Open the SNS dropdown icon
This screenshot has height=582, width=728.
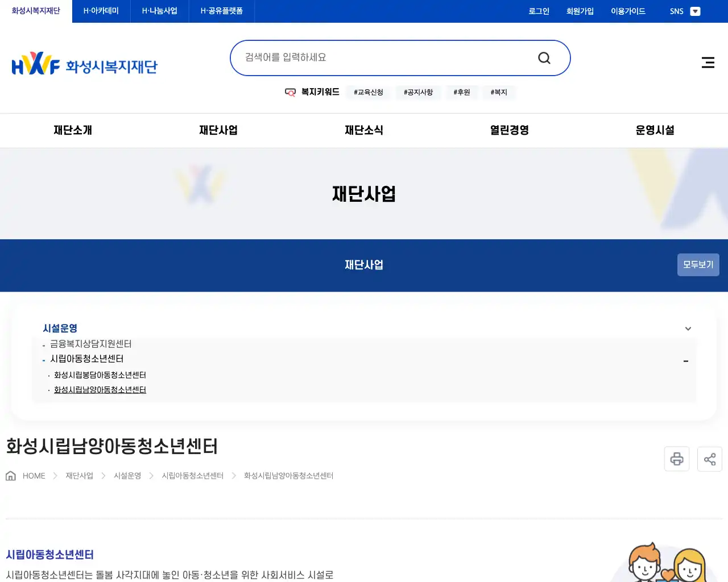click(695, 11)
